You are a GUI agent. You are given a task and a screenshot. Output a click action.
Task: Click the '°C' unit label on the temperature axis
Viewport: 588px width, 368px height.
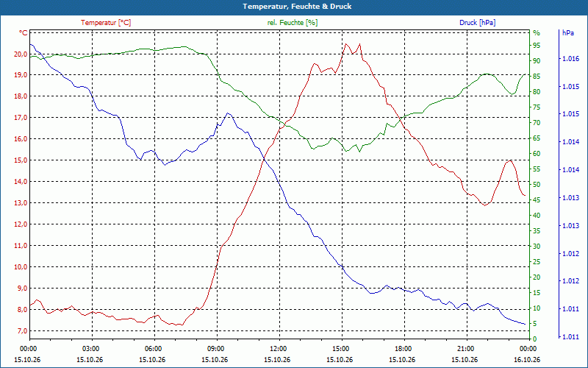24,33
